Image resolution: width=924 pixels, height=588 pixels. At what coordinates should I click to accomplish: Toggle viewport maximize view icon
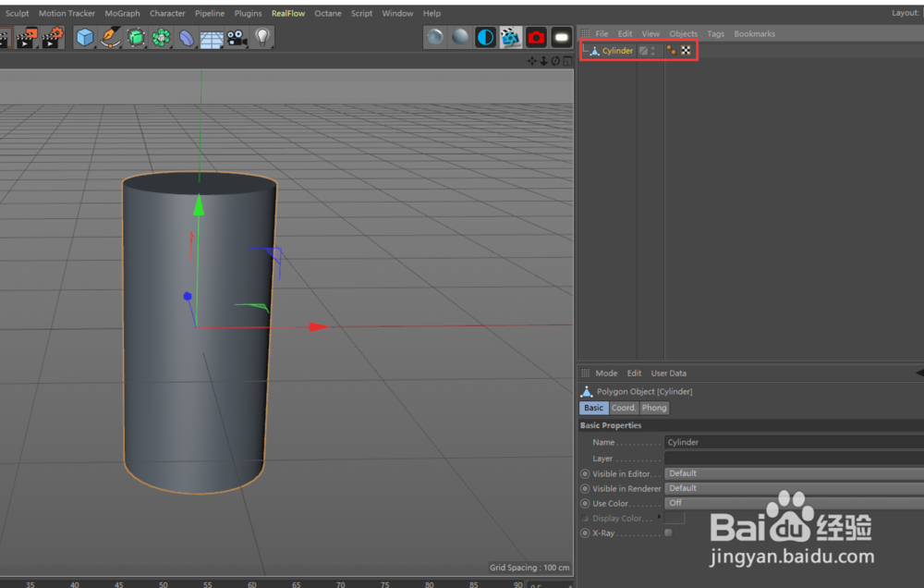click(567, 61)
